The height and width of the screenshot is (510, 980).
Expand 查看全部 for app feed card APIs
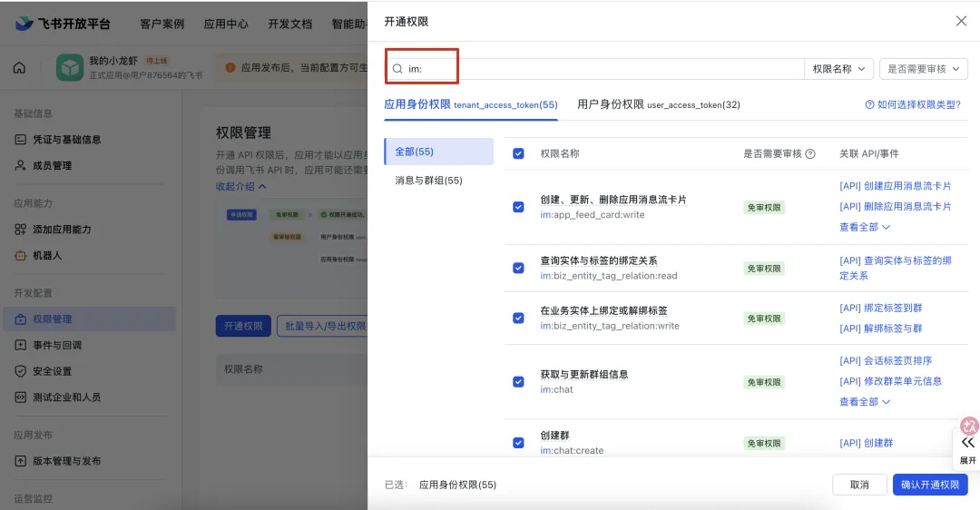click(865, 227)
